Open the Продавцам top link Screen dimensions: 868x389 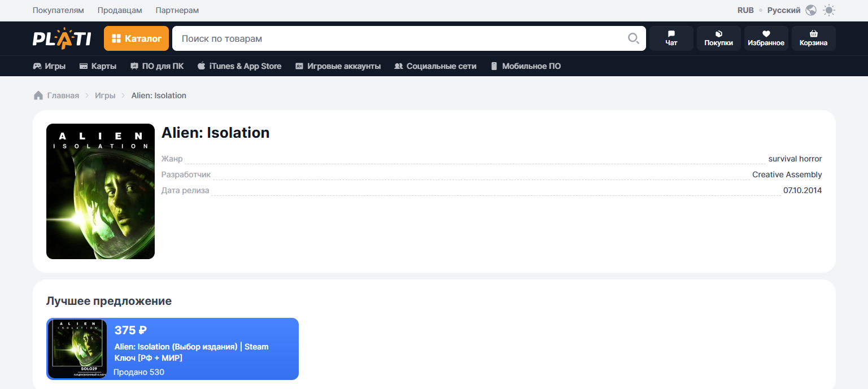tap(120, 10)
